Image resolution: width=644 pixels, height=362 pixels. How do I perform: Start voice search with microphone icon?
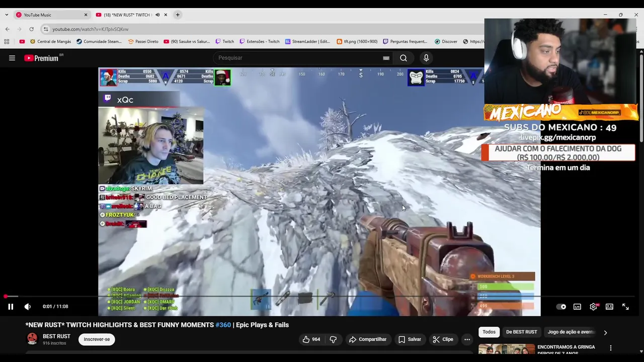426,58
